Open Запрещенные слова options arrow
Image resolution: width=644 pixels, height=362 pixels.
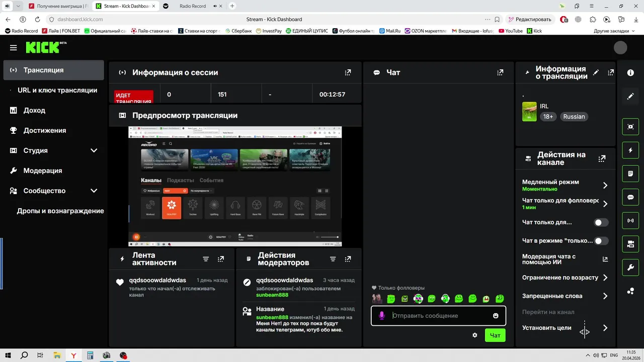pos(605,296)
